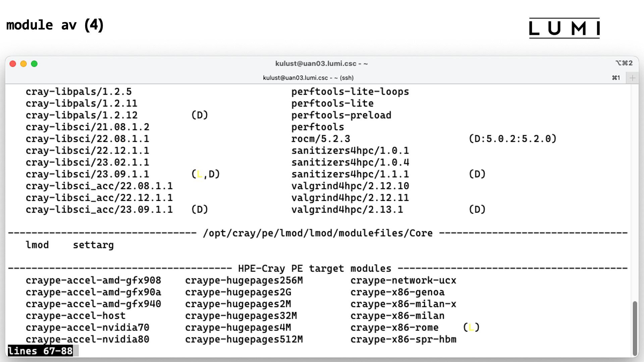The width and height of the screenshot is (644, 362).
Task: Select text cray-libpals/1.2.5
Action: pyautogui.click(x=79, y=92)
